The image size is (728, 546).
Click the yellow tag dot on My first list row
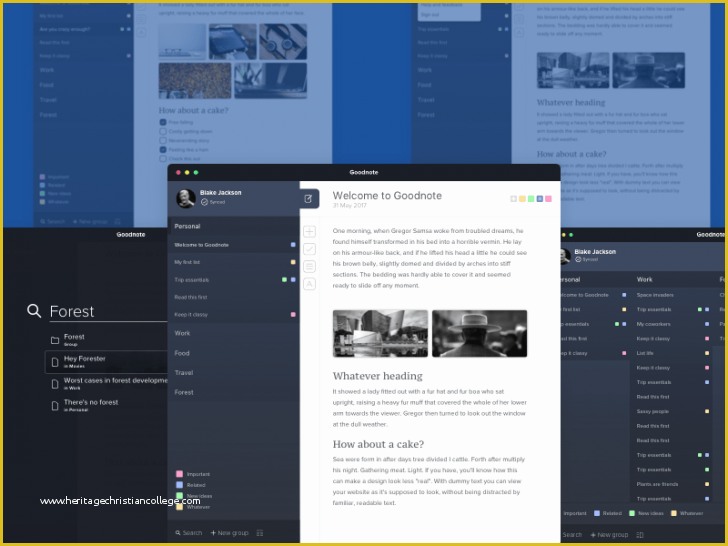click(293, 262)
